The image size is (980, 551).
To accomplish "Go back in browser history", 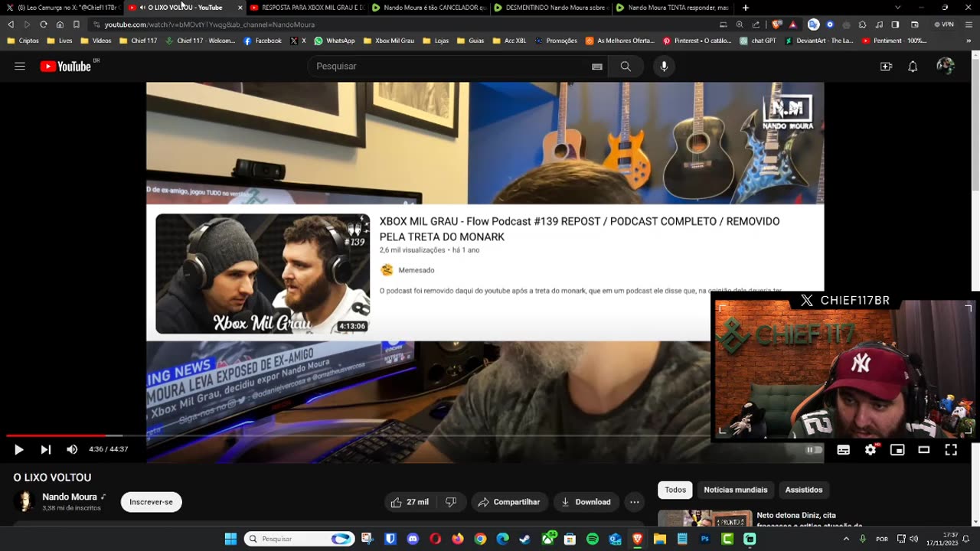I will coord(11,24).
